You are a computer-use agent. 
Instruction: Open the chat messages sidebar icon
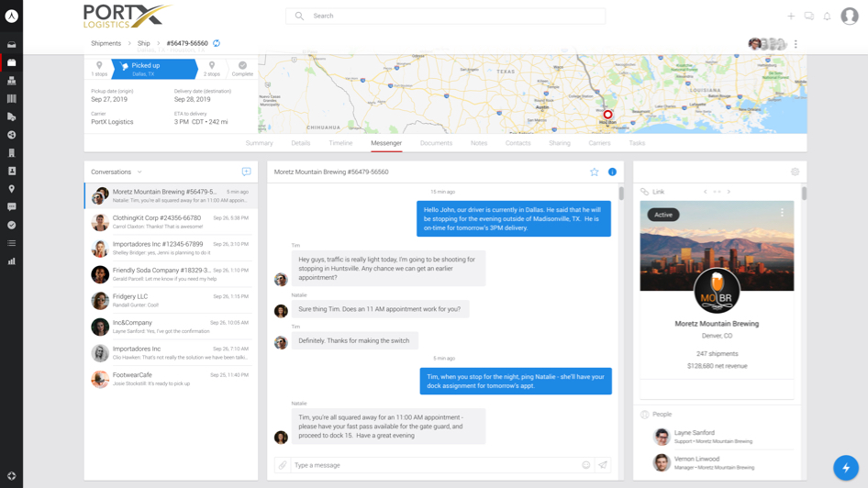(12, 207)
